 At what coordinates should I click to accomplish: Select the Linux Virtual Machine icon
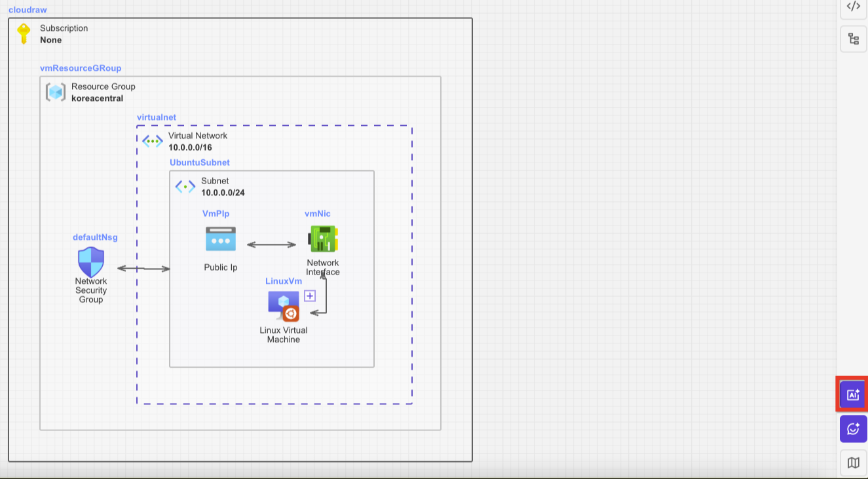click(x=284, y=305)
